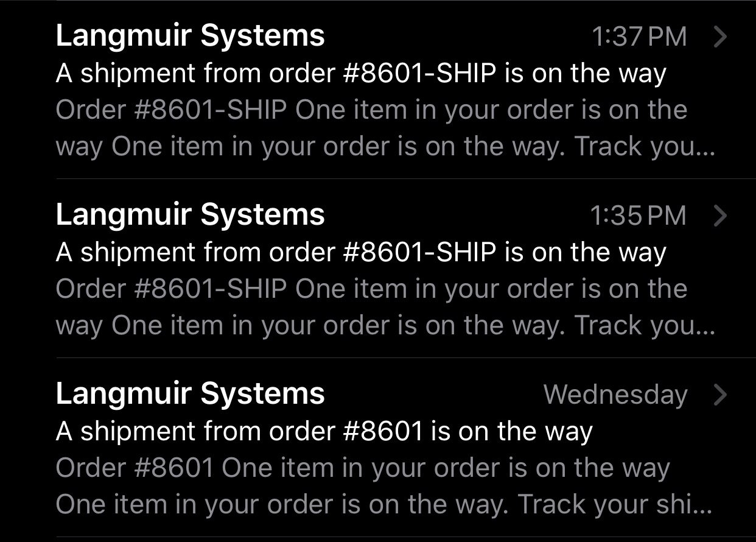Screen dimensions: 756x542
Task: Open the Wednesday subject line for order #8601
Action: pyautogui.click(x=324, y=432)
